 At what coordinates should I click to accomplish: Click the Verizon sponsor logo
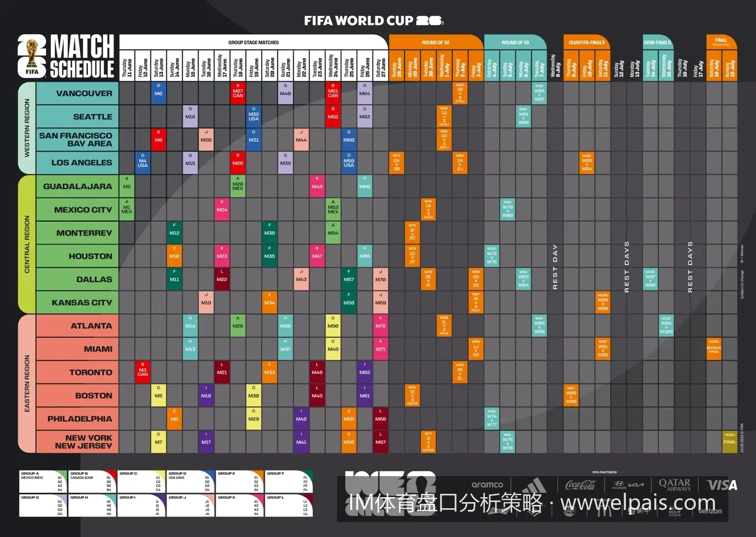[x=710, y=511]
